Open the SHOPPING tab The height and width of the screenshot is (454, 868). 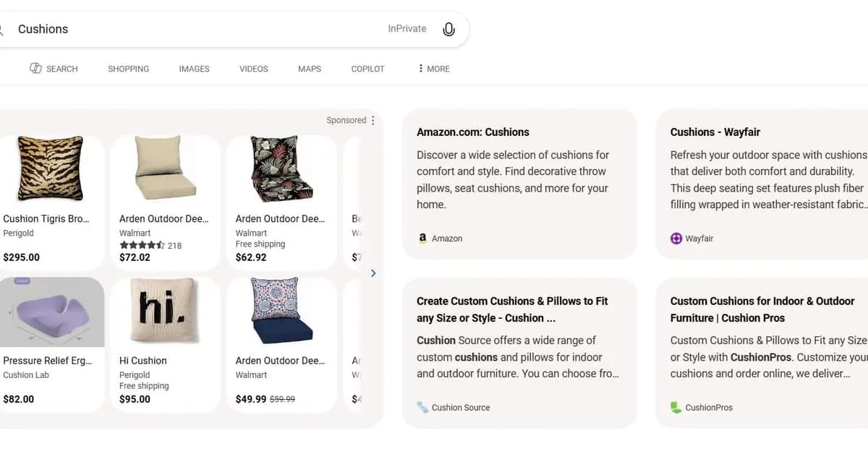click(128, 69)
